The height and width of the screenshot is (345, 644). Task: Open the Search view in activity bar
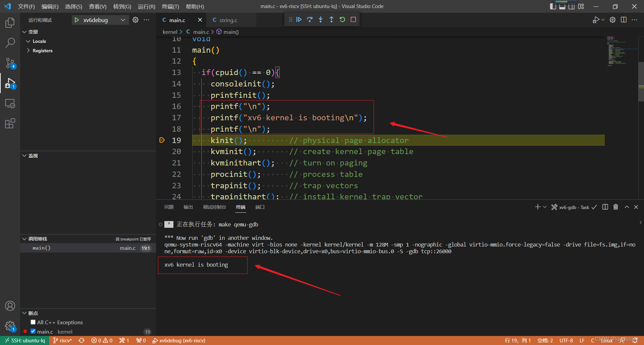coord(10,43)
